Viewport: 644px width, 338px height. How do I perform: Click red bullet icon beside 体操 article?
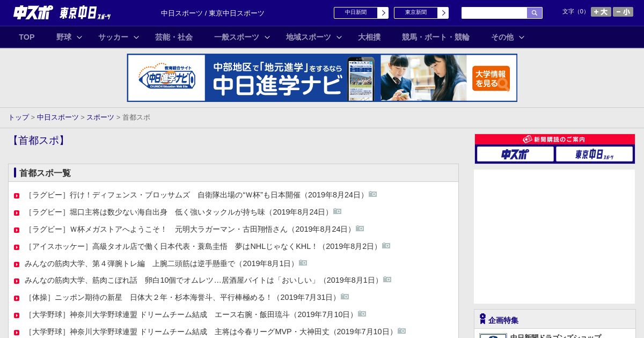(17, 298)
